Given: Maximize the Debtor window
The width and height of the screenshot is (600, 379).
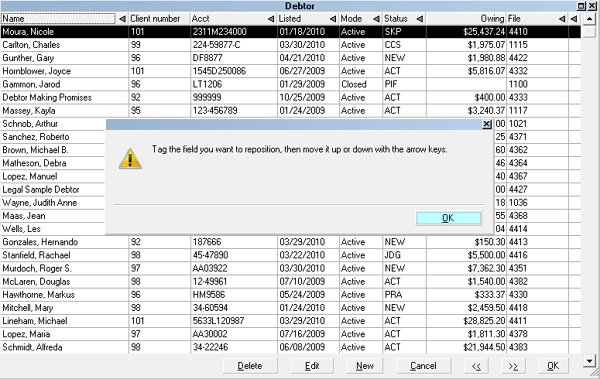Looking at the screenshot, I should click(x=581, y=6).
